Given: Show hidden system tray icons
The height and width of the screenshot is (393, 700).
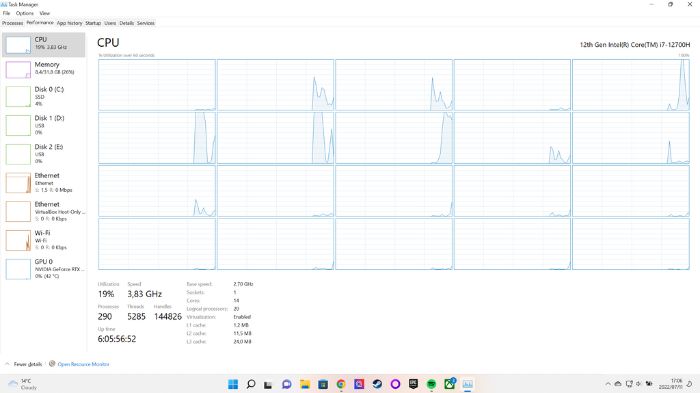Looking at the screenshot, I should (x=608, y=384).
